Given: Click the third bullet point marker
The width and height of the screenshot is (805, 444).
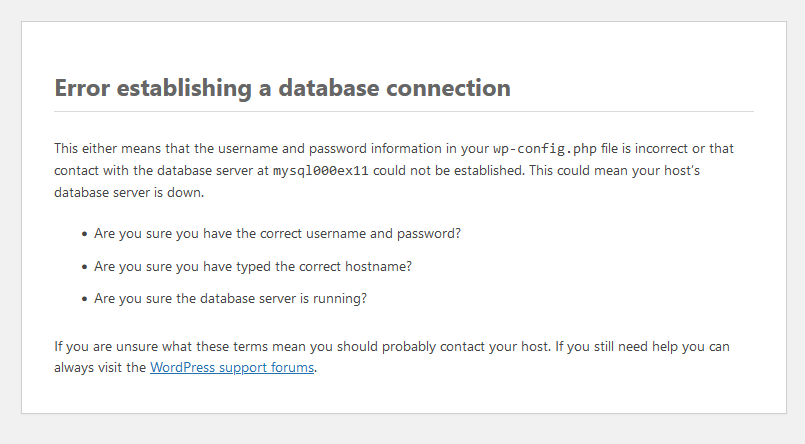Looking at the screenshot, I should click(84, 300).
